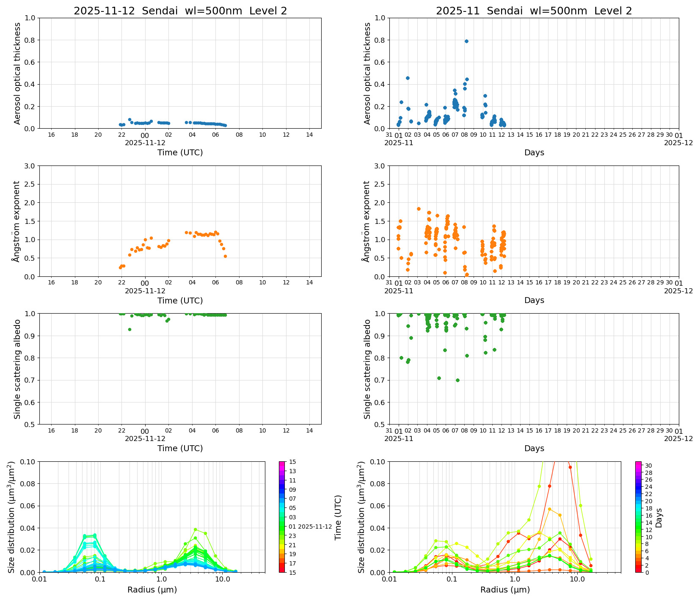The image size is (700, 601).
Task: Click the 0.70 single scattering albedo point
Action: point(458,380)
